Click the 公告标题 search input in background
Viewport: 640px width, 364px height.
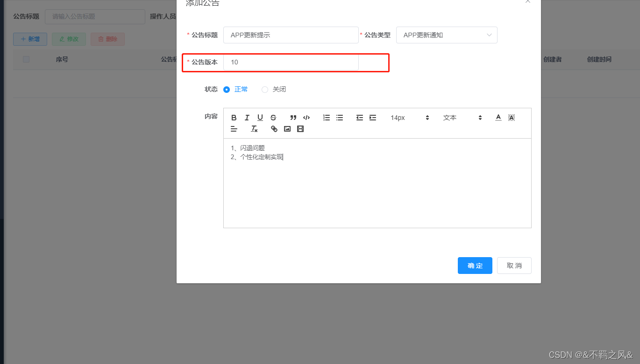tap(95, 16)
